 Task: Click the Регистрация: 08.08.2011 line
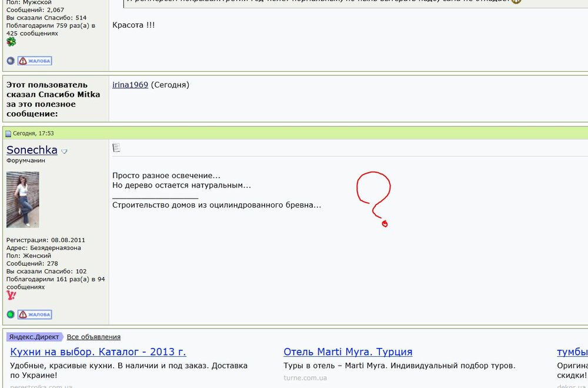(46, 240)
